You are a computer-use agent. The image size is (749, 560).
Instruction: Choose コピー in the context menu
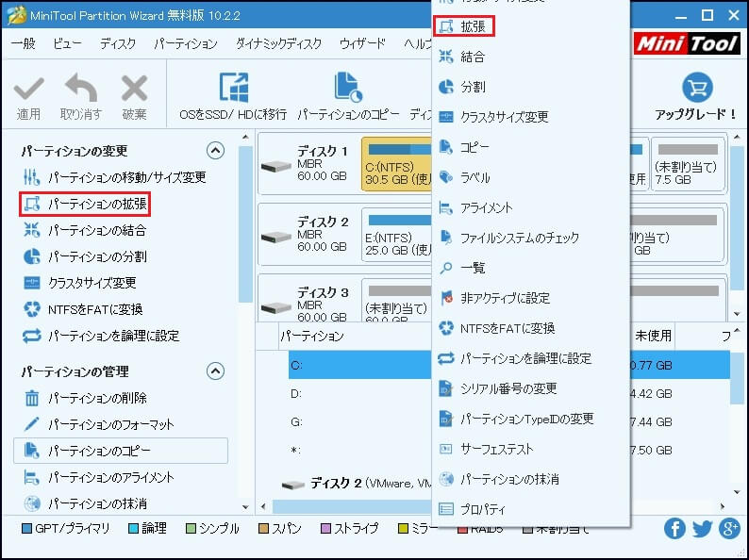(530, 147)
